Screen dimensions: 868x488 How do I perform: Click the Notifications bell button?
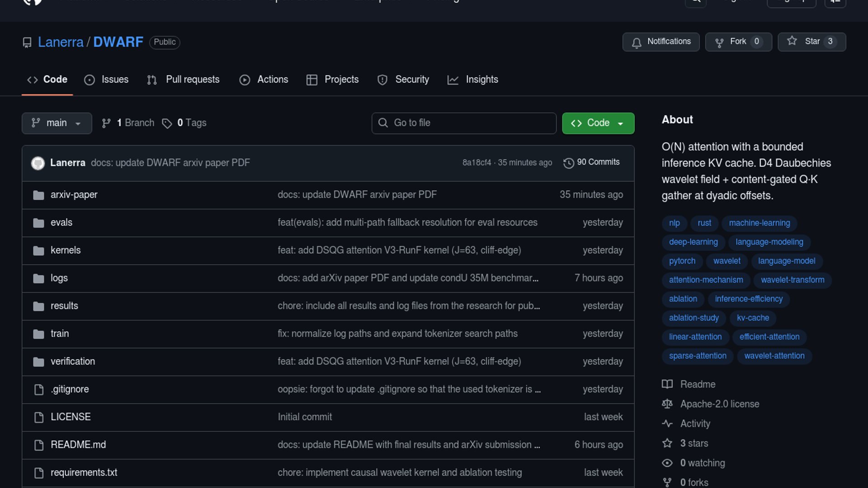[660, 42]
